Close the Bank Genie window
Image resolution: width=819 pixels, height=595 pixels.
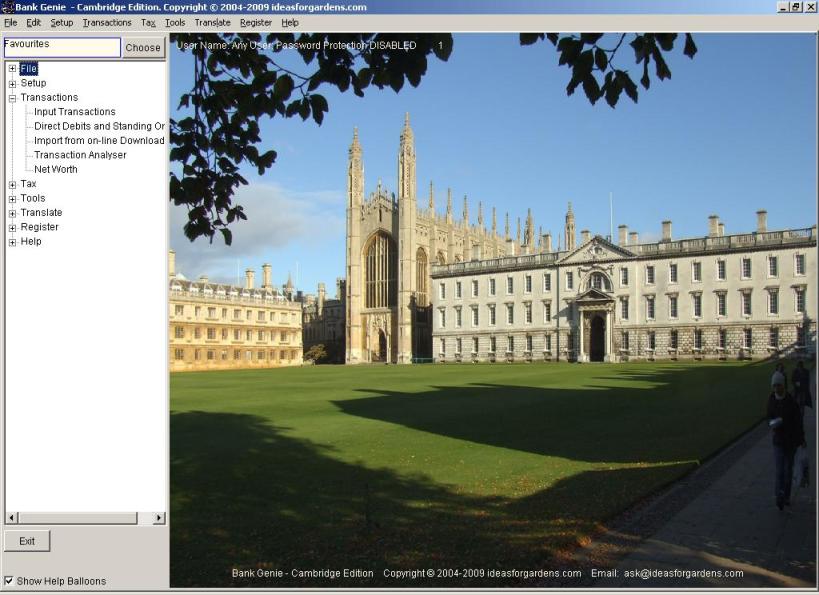point(809,7)
